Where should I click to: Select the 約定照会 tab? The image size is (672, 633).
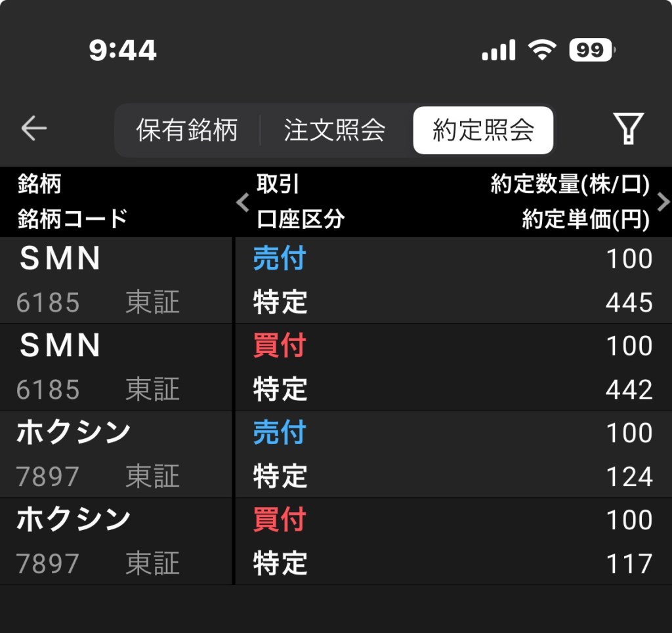483,130
